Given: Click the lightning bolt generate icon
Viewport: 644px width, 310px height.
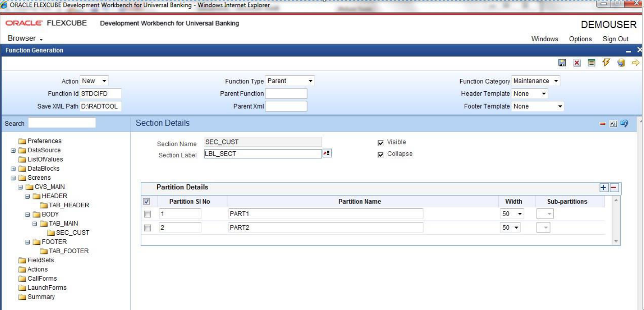Looking at the screenshot, I should (x=606, y=62).
